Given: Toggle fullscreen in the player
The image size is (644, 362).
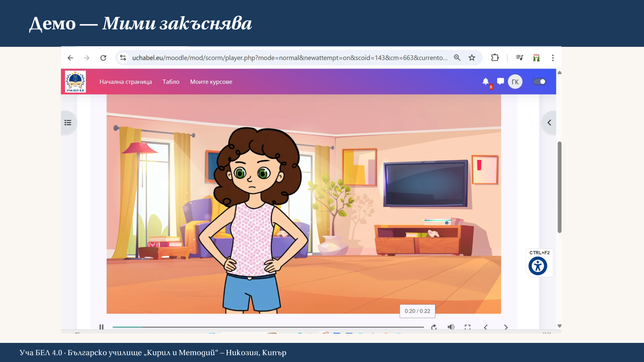Looking at the screenshot, I should pos(467,327).
